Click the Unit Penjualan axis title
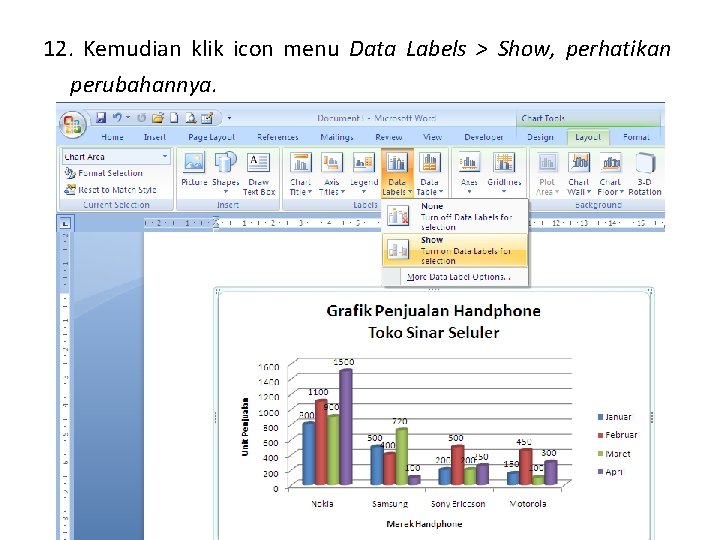The image size is (720, 540). pos(245,427)
